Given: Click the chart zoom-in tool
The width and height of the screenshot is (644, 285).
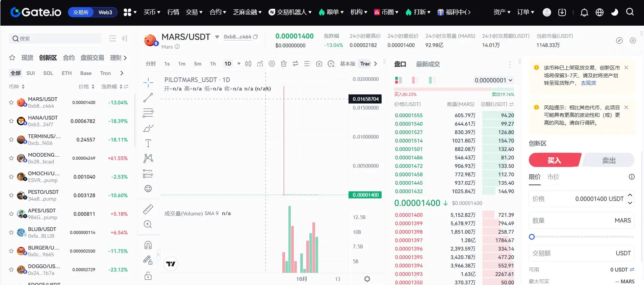Looking at the screenshot, I should click(x=148, y=224).
